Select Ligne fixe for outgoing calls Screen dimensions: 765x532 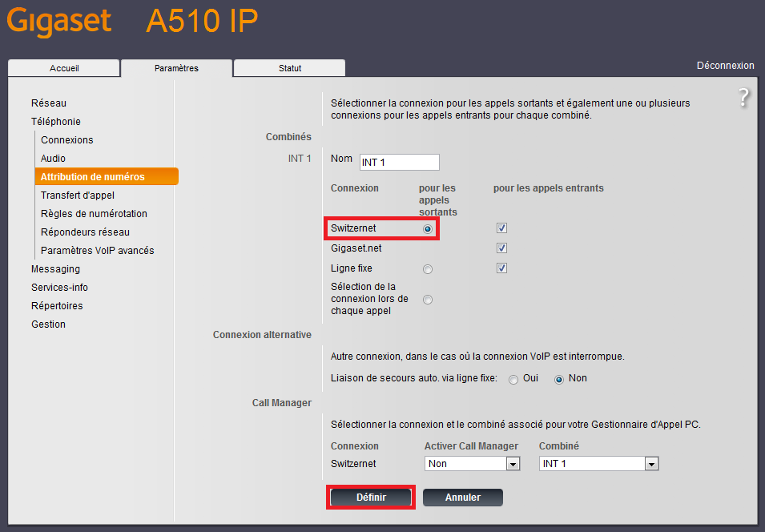(x=428, y=269)
